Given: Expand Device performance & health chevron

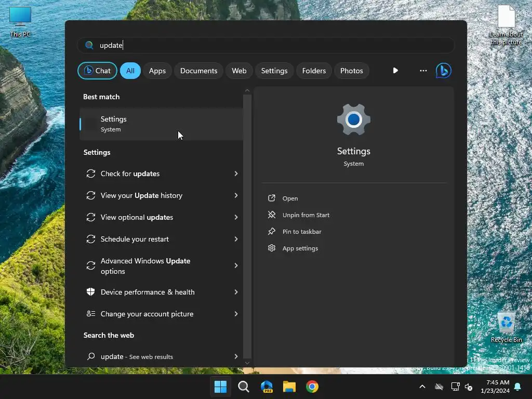Looking at the screenshot, I should (x=236, y=292).
